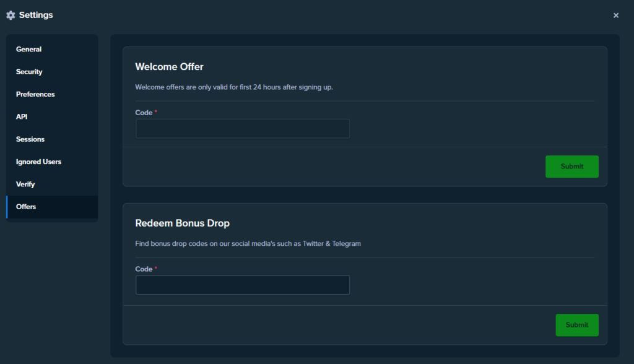This screenshot has height=364, width=634.
Task: Select the Offers tab
Action: click(x=26, y=207)
